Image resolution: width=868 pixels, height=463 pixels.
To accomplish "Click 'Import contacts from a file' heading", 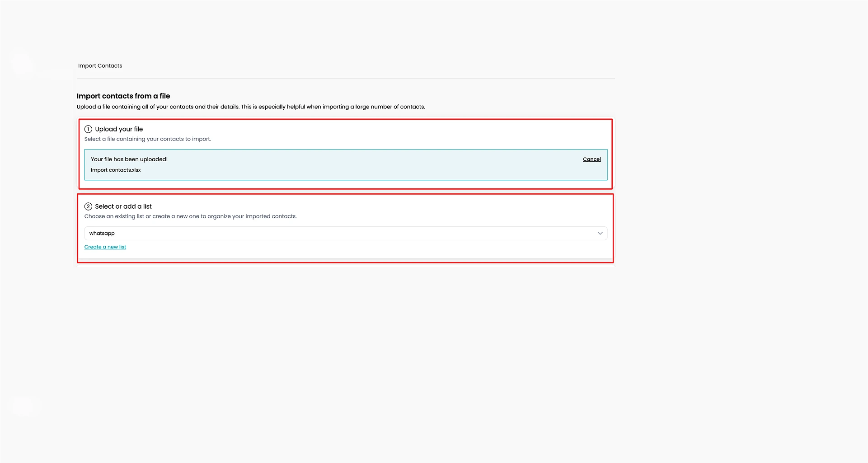I will [123, 96].
